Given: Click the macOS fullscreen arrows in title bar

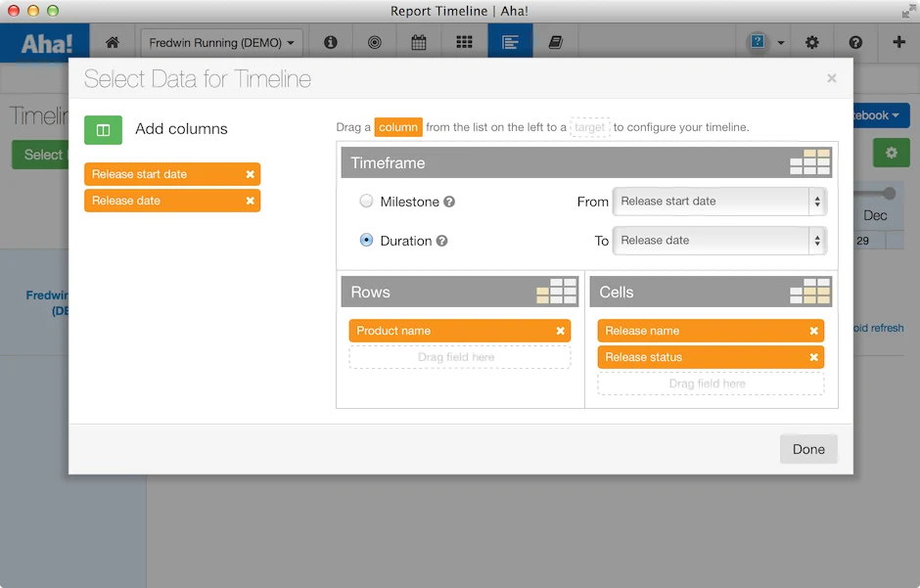Looking at the screenshot, I should [x=908, y=11].
